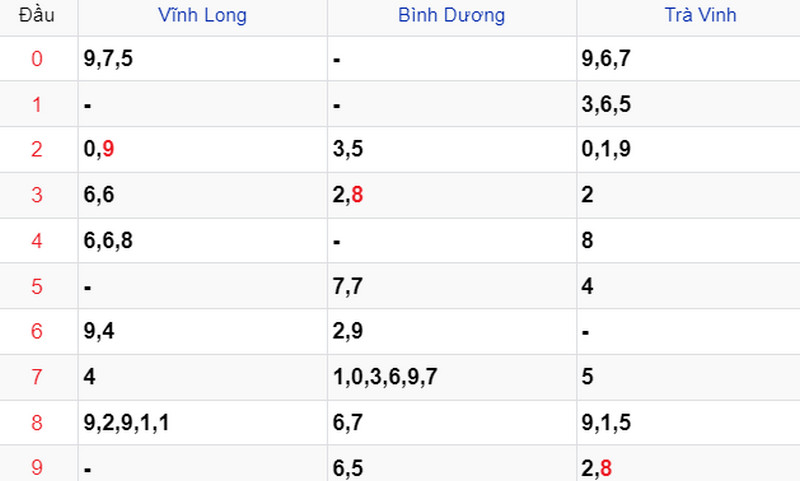Click row head number 9

[37, 465]
